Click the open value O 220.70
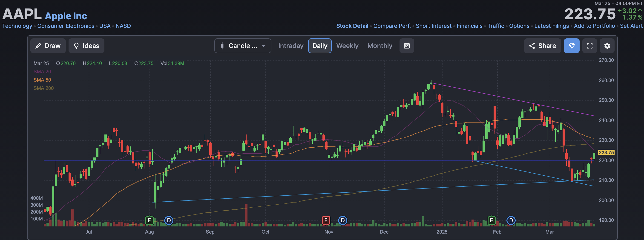The width and height of the screenshot is (644, 240). point(66,63)
